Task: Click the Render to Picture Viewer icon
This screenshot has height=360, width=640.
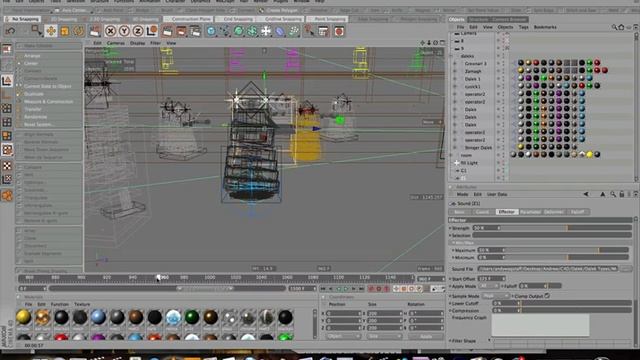Action: [181, 31]
